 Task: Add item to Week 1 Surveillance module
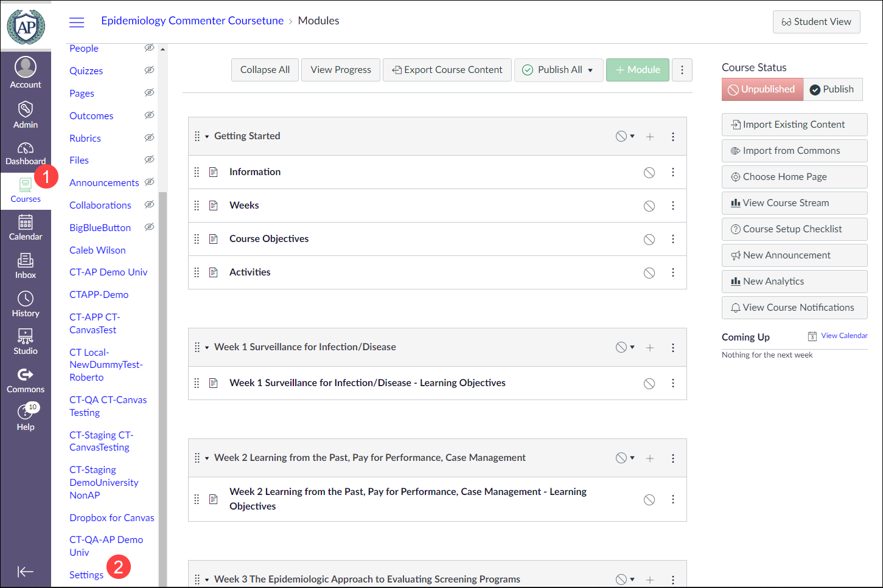click(650, 348)
